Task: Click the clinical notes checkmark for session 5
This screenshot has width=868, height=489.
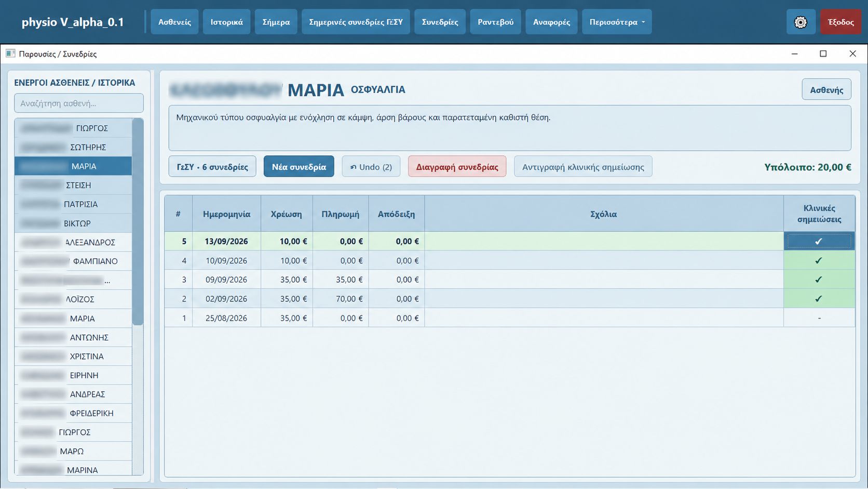Action: [819, 241]
